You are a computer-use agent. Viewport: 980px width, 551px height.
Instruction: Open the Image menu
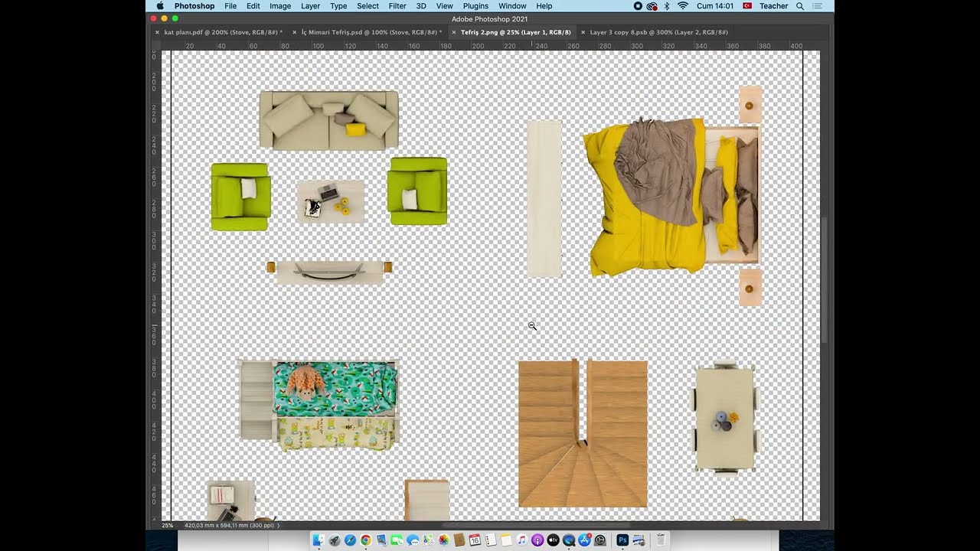tap(280, 6)
